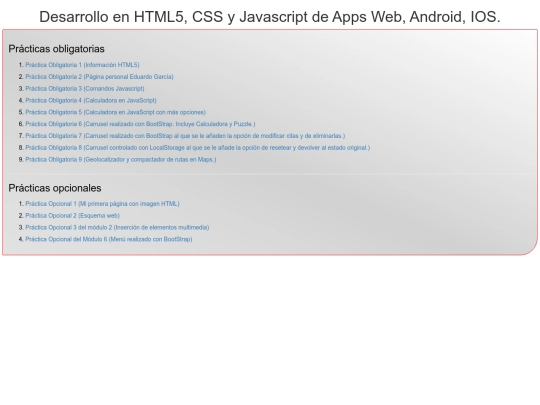Open Práctica Obligatoria 3 (Comandos Javascript)

click(85, 89)
